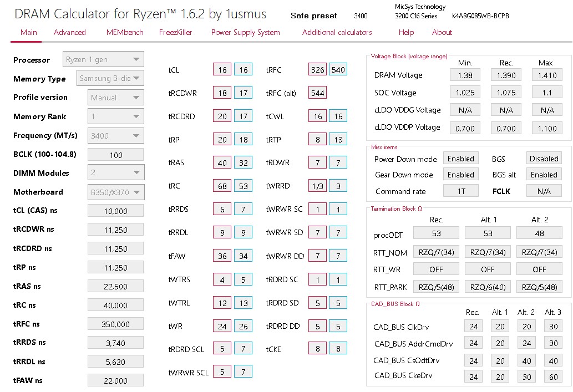Open the DIMM Modules dropdown
This screenshot has height=392, width=573.
(116, 172)
